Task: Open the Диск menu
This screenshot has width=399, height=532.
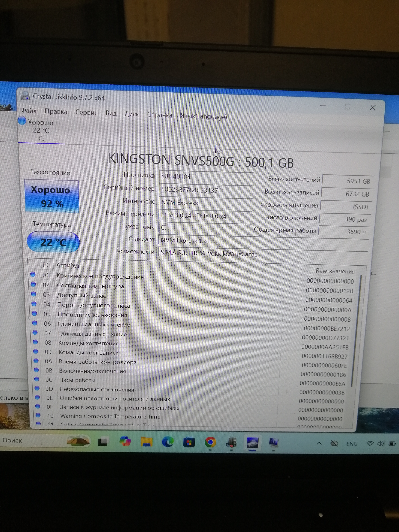Action: click(x=132, y=114)
